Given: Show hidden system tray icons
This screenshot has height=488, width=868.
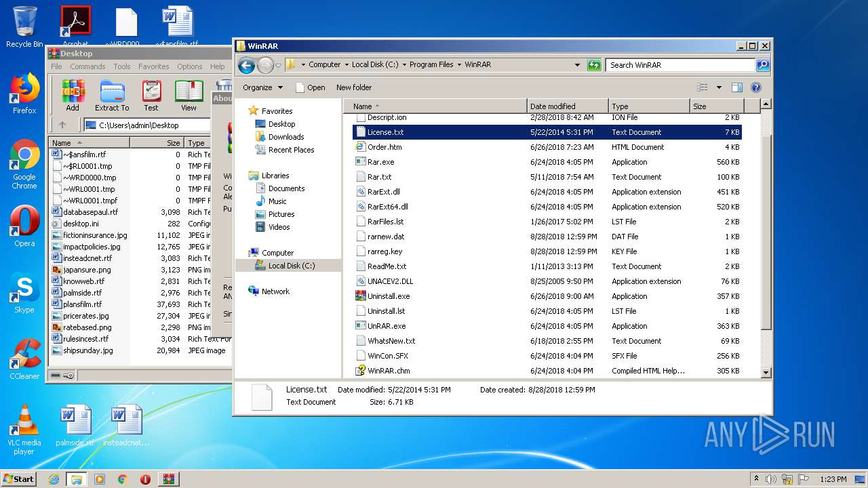Looking at the screenshot, I should click(x=756, y=479).
